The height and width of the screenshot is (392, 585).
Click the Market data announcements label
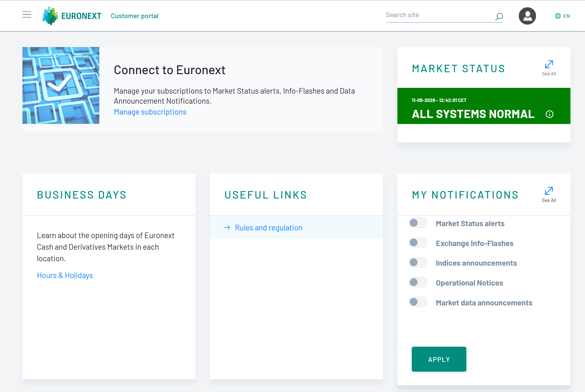tap(484, 303)
